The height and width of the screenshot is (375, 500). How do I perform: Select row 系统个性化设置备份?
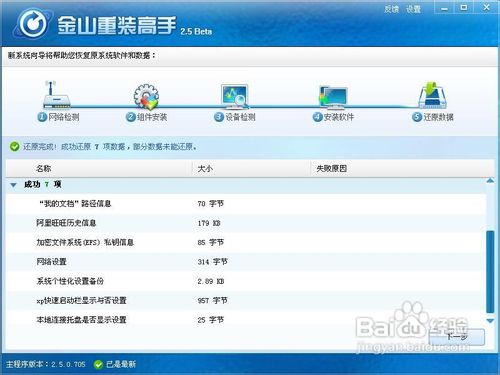246,281
